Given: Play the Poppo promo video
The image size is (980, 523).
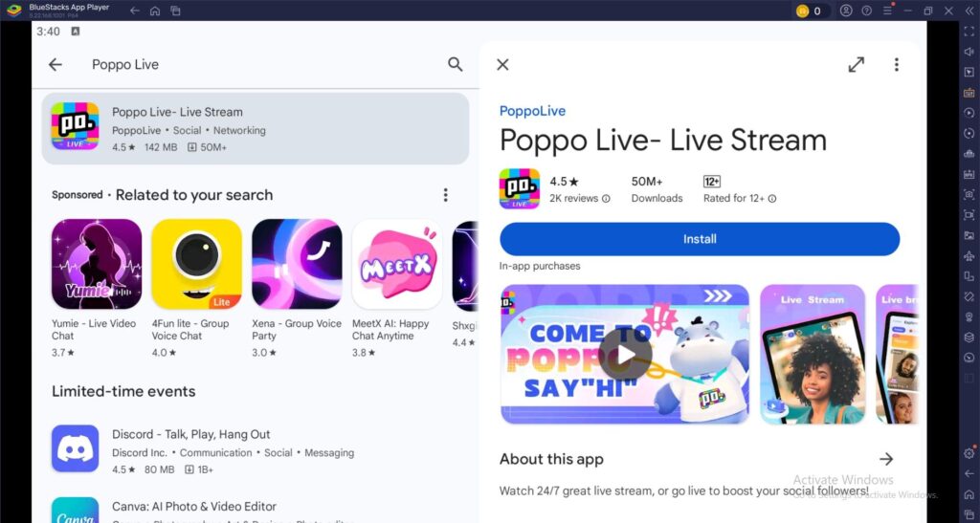Looking at the screenshot, I should click(x=625, y=355).
